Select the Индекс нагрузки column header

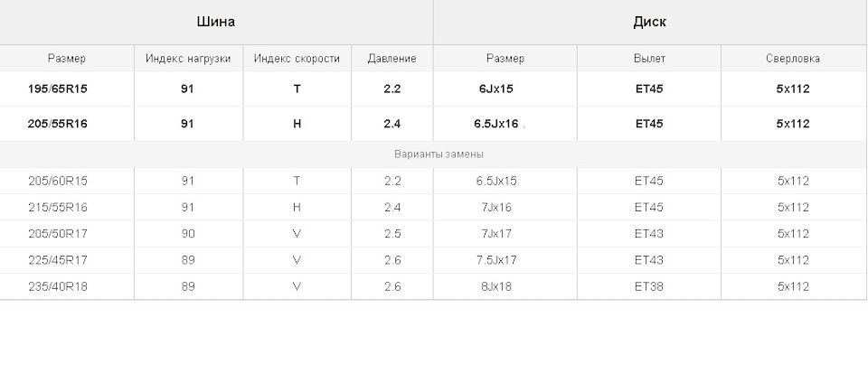188,58
